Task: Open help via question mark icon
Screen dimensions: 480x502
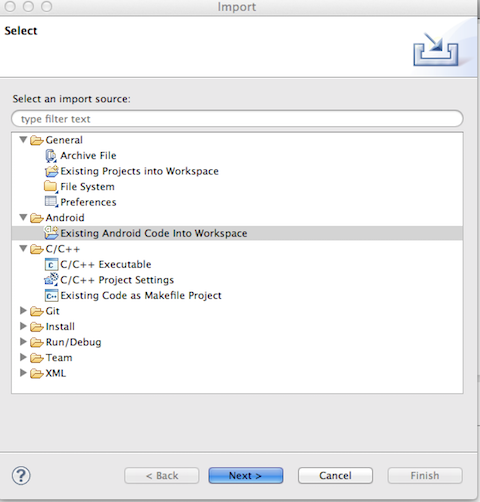Action: (21, 475)
